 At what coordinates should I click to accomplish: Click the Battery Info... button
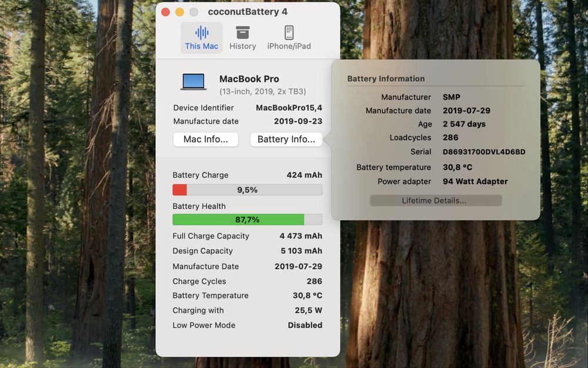(286, 140)
